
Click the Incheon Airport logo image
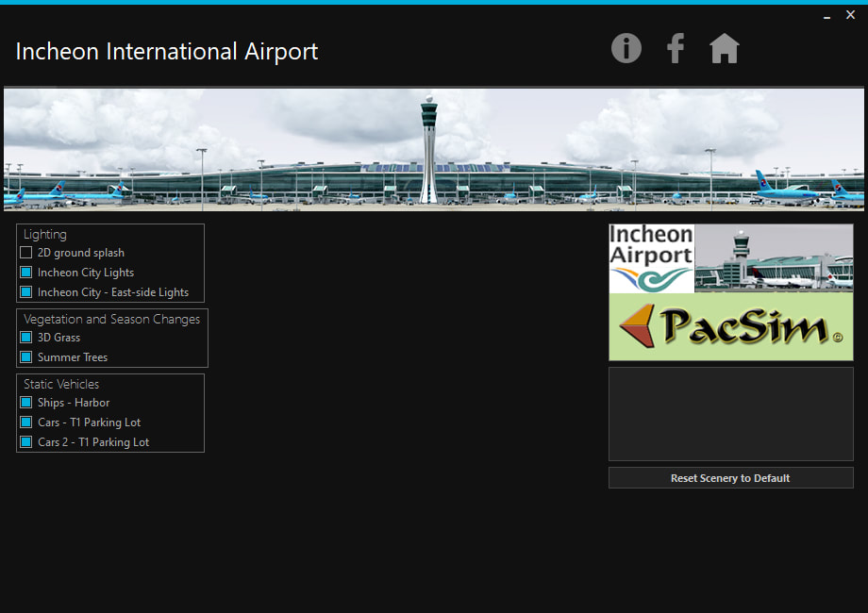click(x=651, y=258)
